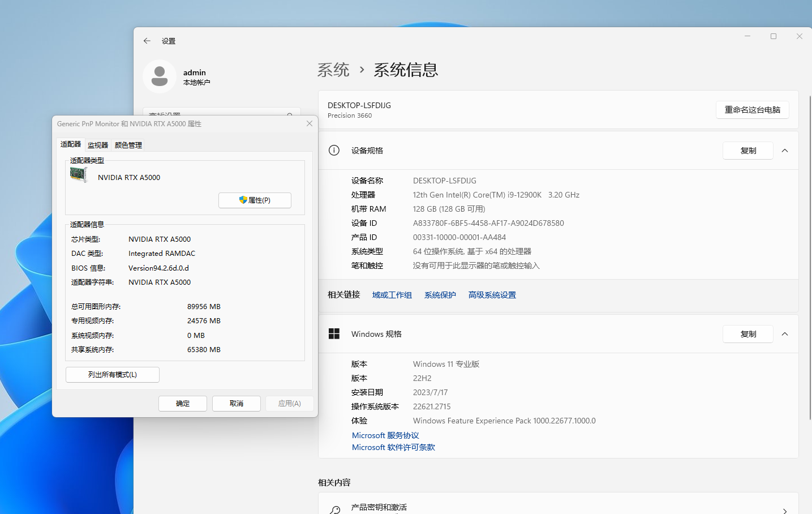Click the 应用(A) button

coord(290,404)
